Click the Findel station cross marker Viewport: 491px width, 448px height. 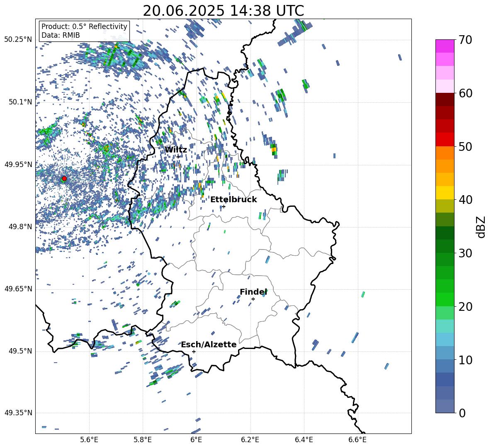pos(253,299)
